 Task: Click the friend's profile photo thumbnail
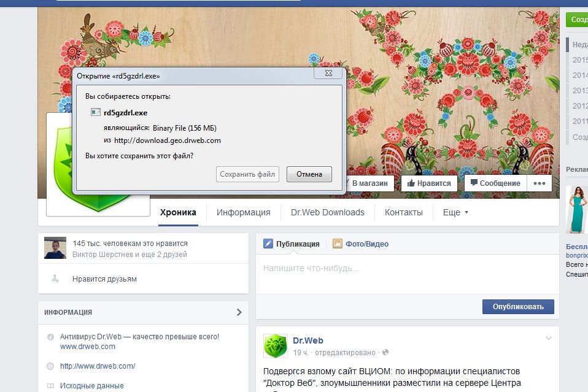[x=55, y=248]
